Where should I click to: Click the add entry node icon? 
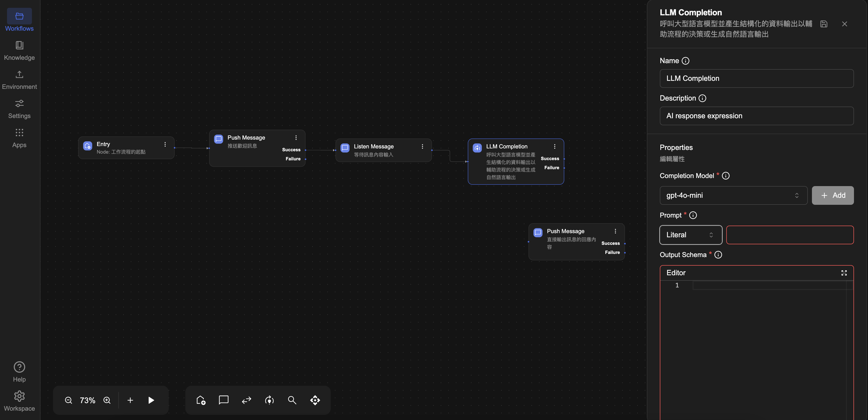[x=201, y=400]
